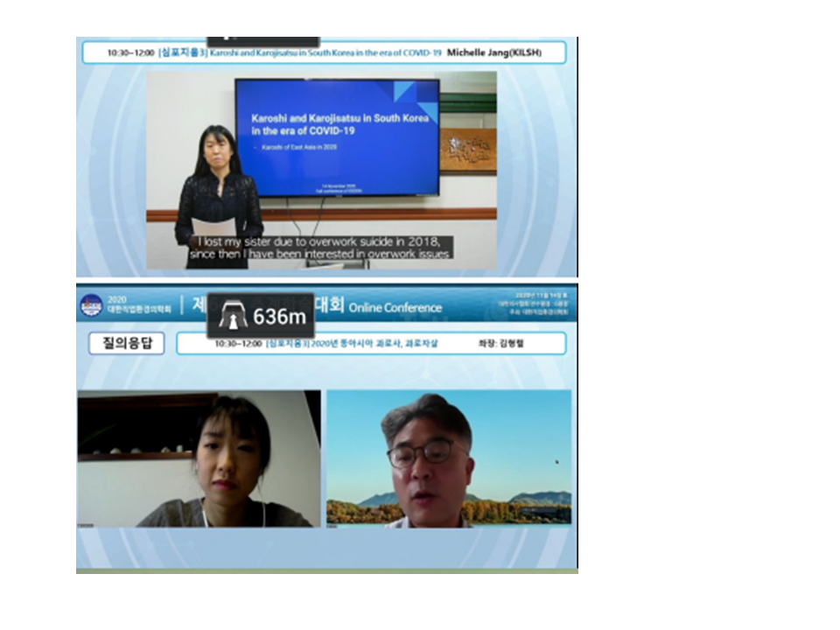Click the society logo in the conference banner
The width and height of the screenshot is (840, 630).
pos(91,306)
